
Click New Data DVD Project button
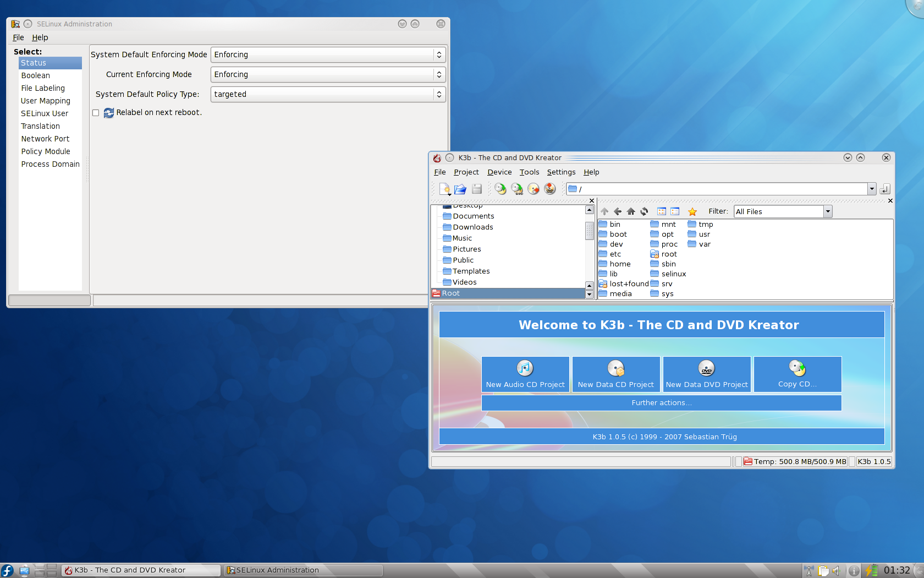click(x=707, y=374)
